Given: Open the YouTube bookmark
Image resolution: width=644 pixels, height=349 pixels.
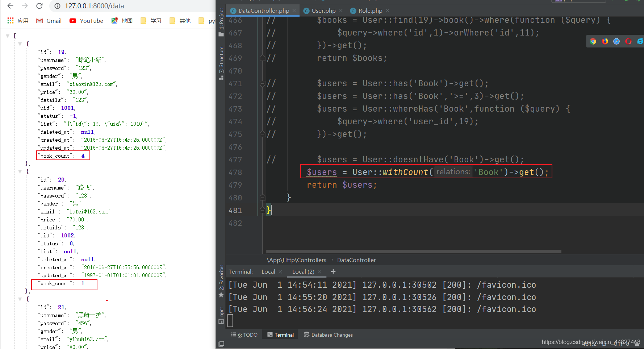Looking at the screenshot, I should click(x=86, y=21).
